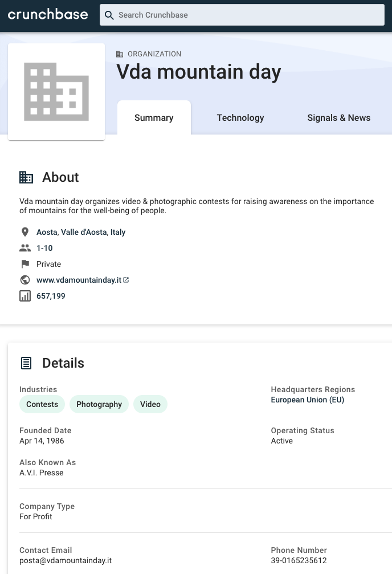
Task: Select the Summary tab
Action: click(x=154, y=118)
